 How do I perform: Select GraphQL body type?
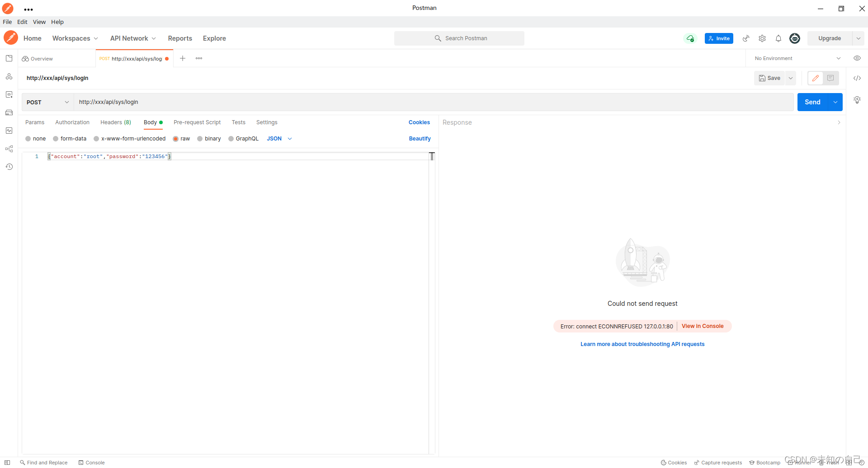point(243,139)
